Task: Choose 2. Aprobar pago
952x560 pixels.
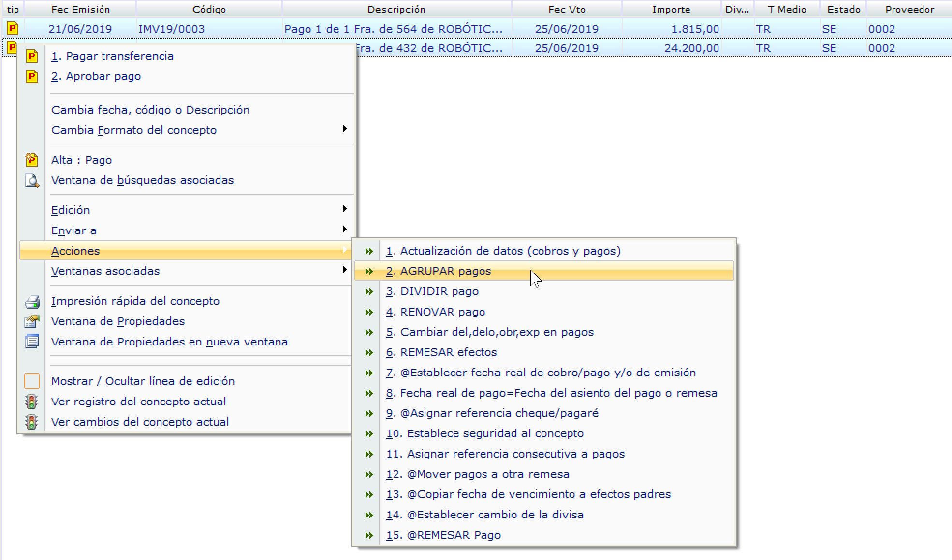Action: click(96, 76)
